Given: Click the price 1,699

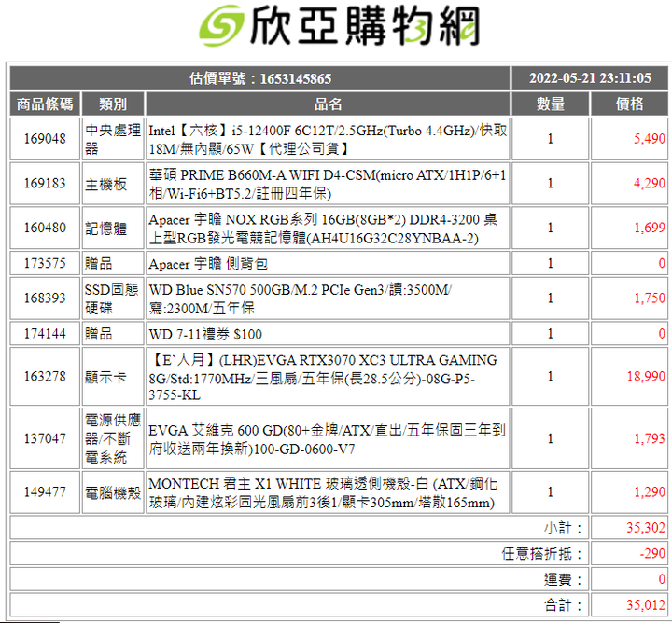Looking at the screenshot, I should [650, 228].
